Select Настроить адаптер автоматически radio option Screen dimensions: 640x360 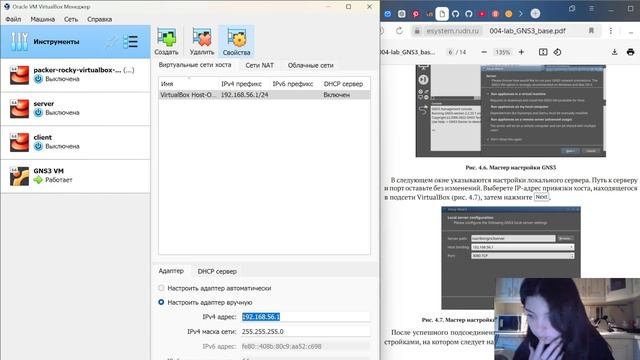161,288
